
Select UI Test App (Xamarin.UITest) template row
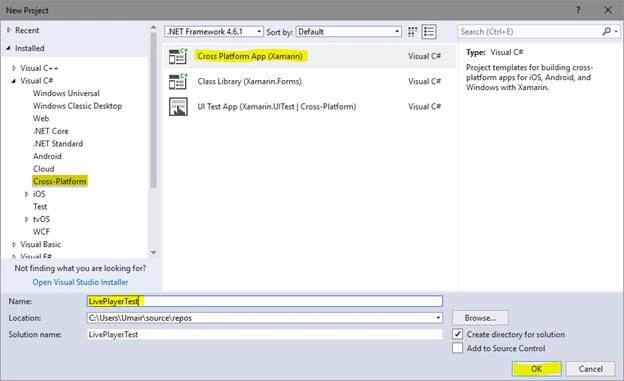click(310, 107)
